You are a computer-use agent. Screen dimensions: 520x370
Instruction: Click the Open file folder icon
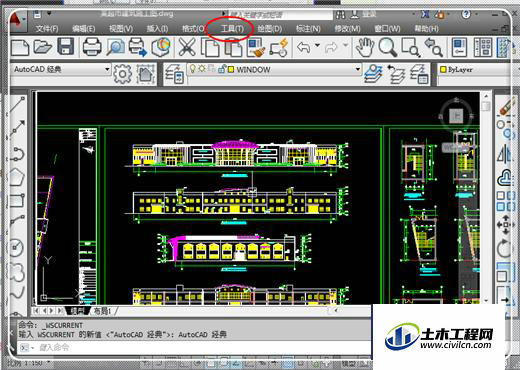tap(42, 47)
